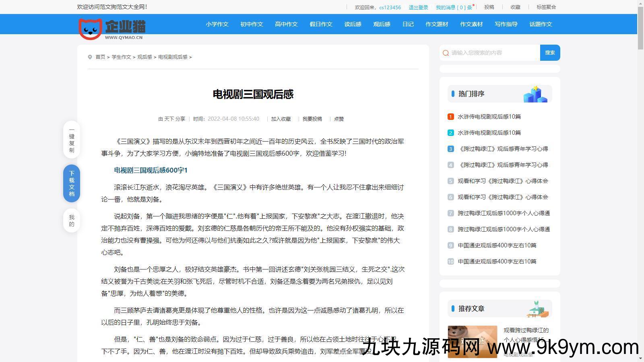644x362 pixels.
Task: Click 加入收藏 under the article title
Action: click(281, 119)
